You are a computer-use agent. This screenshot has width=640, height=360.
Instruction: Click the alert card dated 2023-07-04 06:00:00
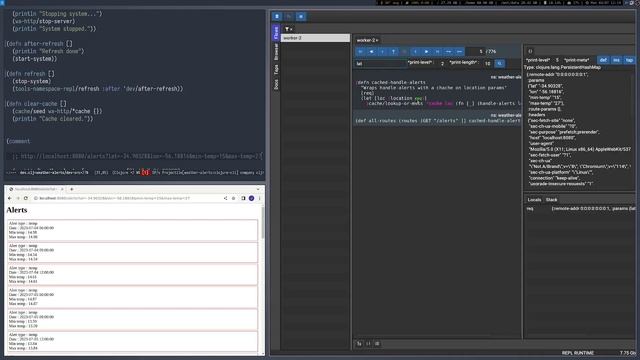pos(133,230)
